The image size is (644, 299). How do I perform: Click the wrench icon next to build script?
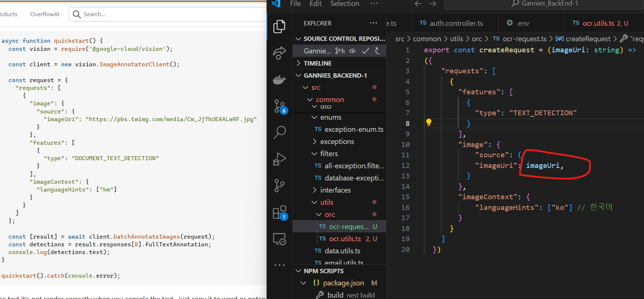(x=320, y=295)
